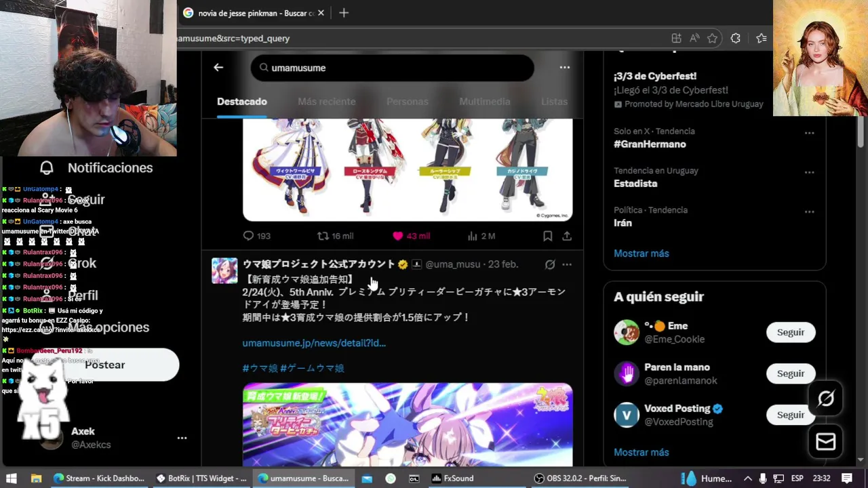
Task: Open the anniversary gacha banner image
Action: point(408,424)
